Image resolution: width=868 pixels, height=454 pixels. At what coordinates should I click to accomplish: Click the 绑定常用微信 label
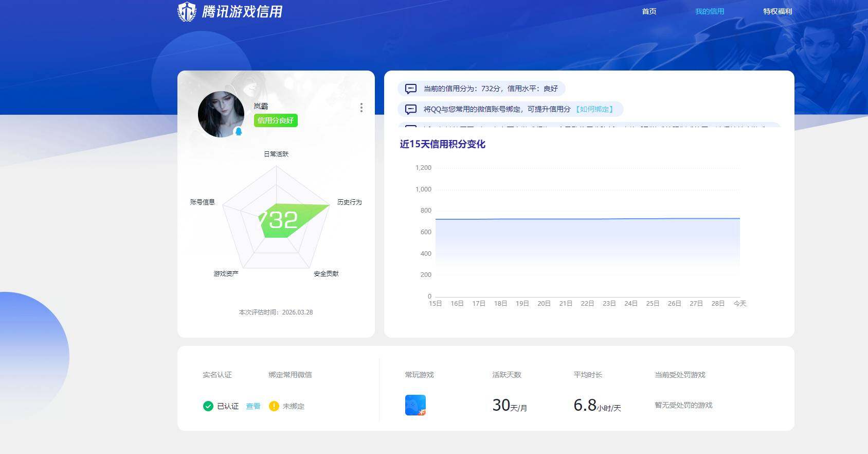click(x=290, y=375)
